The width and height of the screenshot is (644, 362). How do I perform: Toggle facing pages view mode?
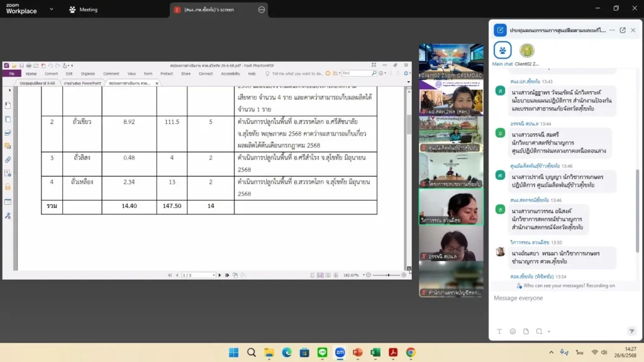[x=328, y=275]
